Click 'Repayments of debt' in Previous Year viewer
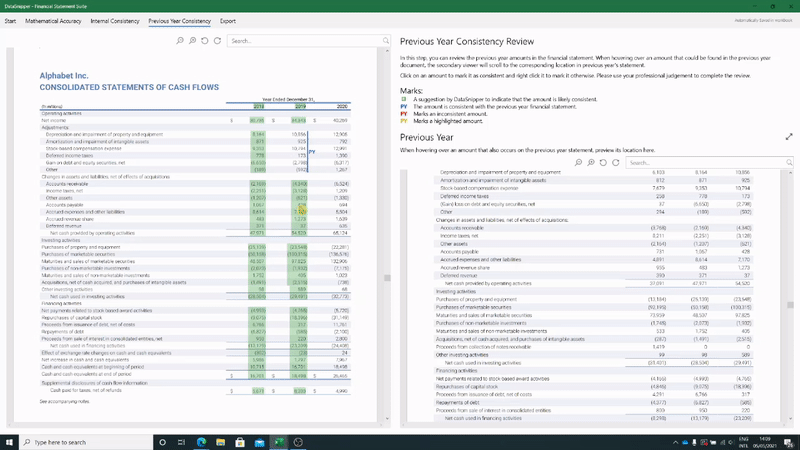The image size is (800, 450). 456,403
